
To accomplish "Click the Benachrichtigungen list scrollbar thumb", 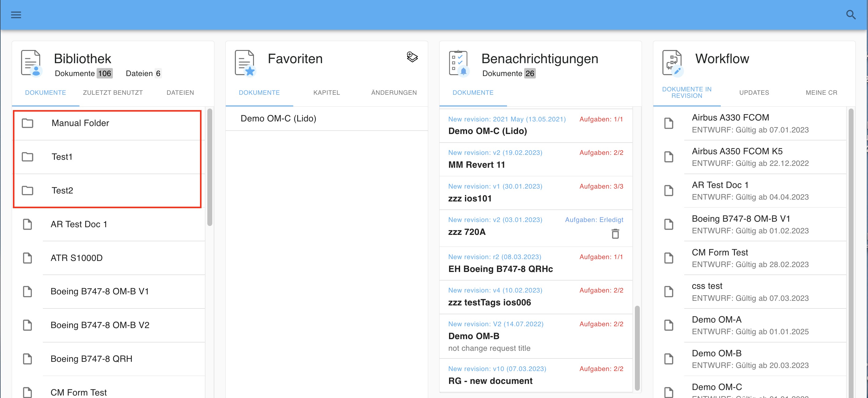I will click(637, 347).
